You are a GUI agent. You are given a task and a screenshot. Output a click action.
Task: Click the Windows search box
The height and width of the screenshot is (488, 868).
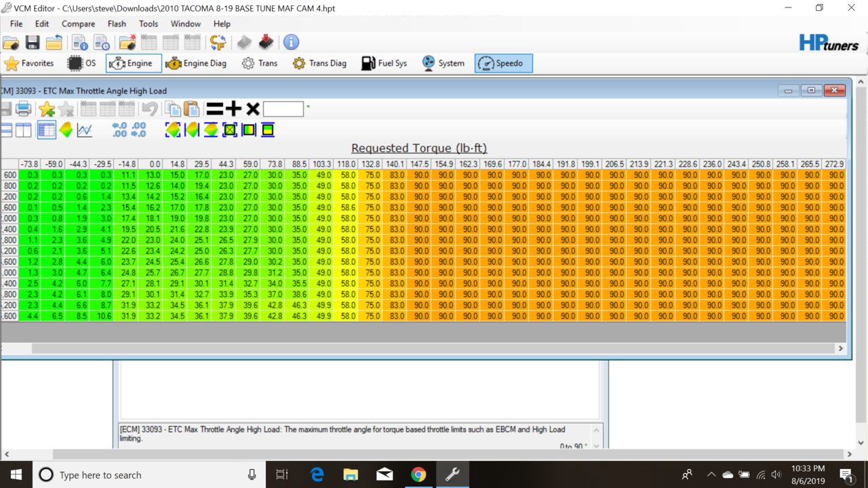click(x=149, y=474)
